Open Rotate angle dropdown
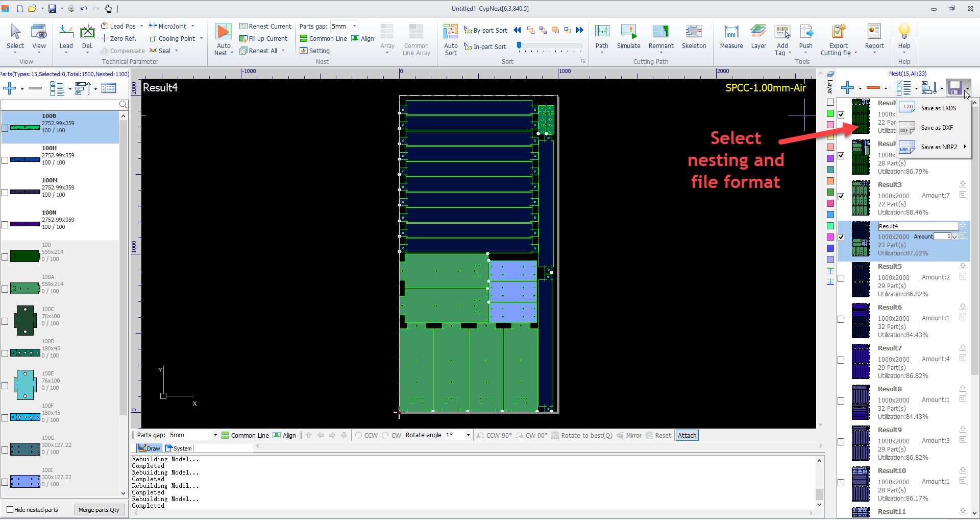Screen dimensions: 980x520 [468, 435]
